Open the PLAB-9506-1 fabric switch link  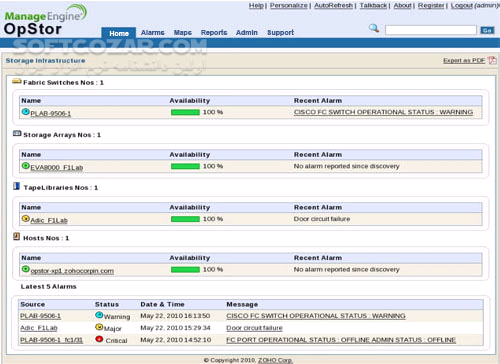click(x=51, y=113)
